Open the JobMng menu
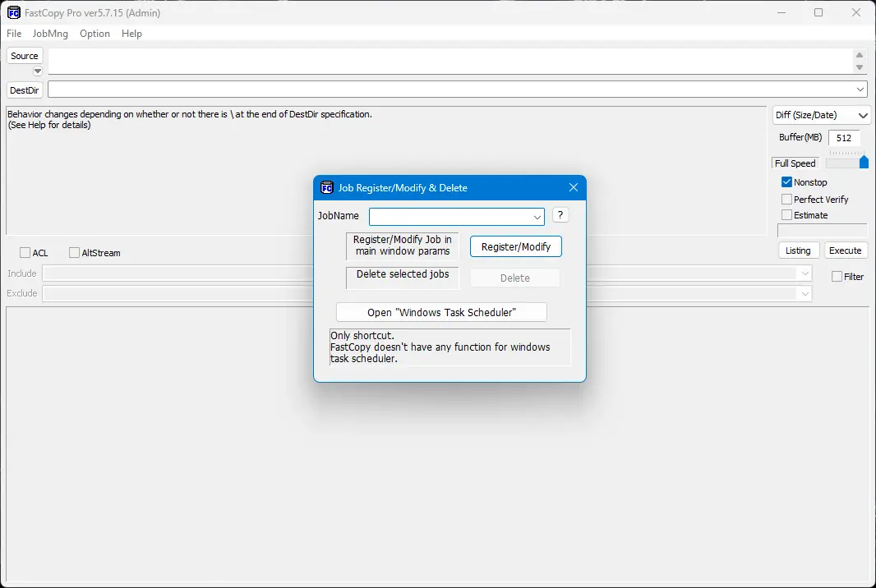 click(50, 34)
